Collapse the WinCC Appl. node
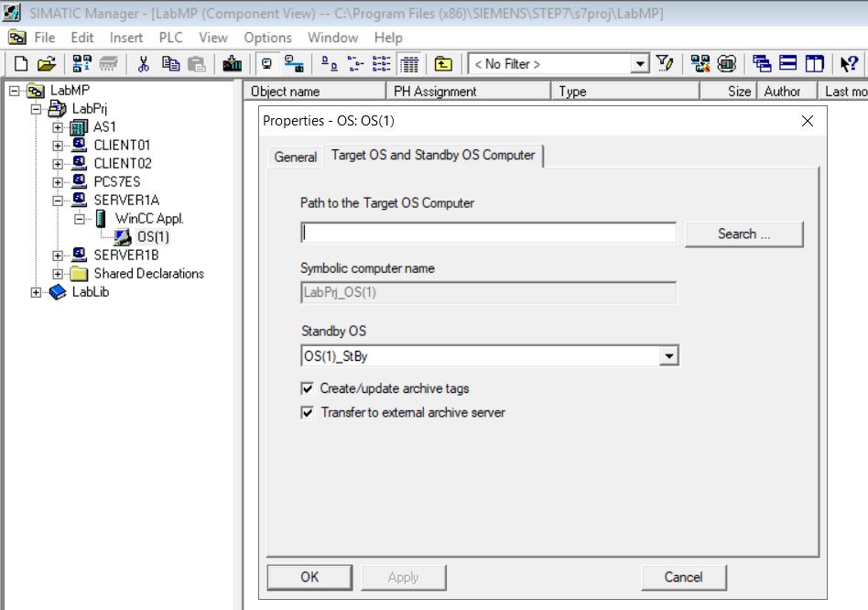This screenshot has width=868, height=610. tap(79, 219)
